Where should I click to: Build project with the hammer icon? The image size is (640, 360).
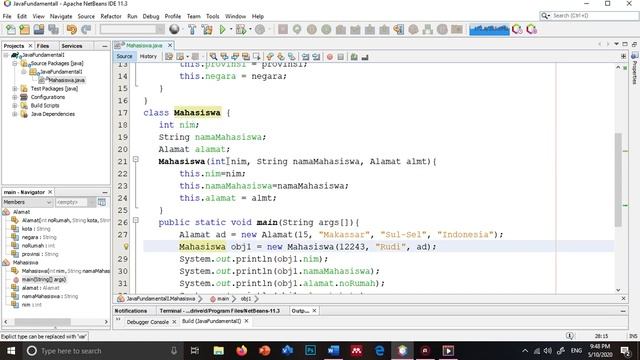[x=192, y=29]
